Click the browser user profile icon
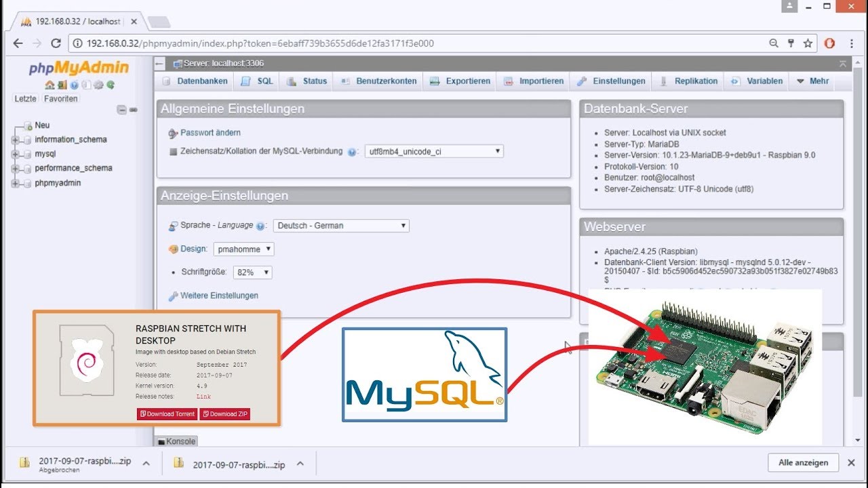The width and height of the screenshot is (868, 488). pos(789,6)
